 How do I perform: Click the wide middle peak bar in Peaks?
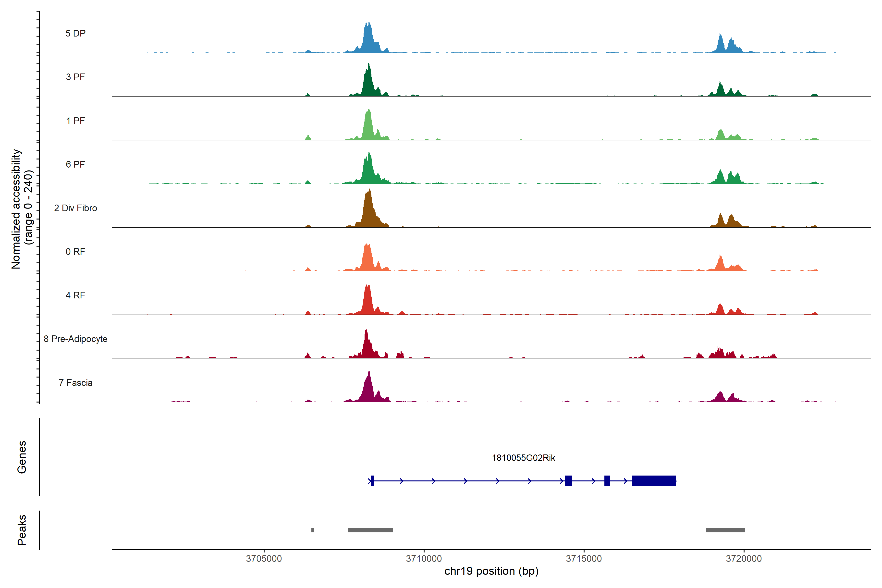370,530
